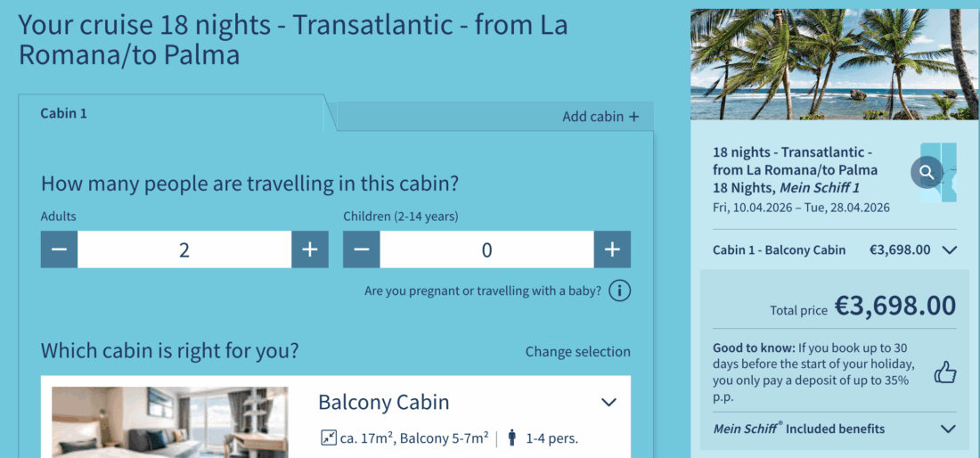Screen dimensions: 980x458
Task: Click the person occupancy icon
Action: pyautogui.click(x=511, y=438)
